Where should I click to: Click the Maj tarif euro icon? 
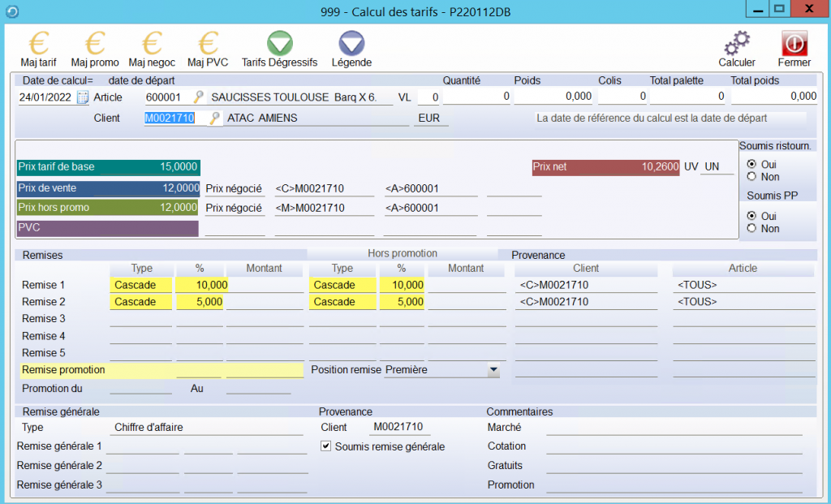pyautogui.click(x=38, y=44)
